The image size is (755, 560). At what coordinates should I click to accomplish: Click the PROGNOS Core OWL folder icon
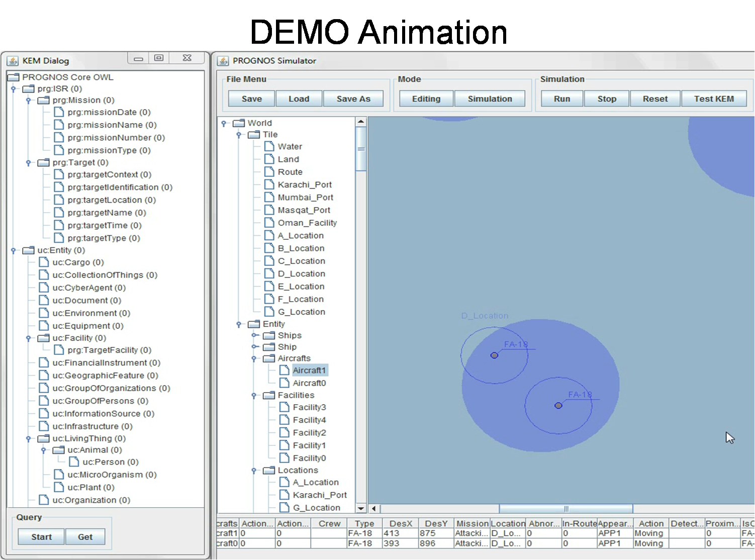[x=14, y=77]
